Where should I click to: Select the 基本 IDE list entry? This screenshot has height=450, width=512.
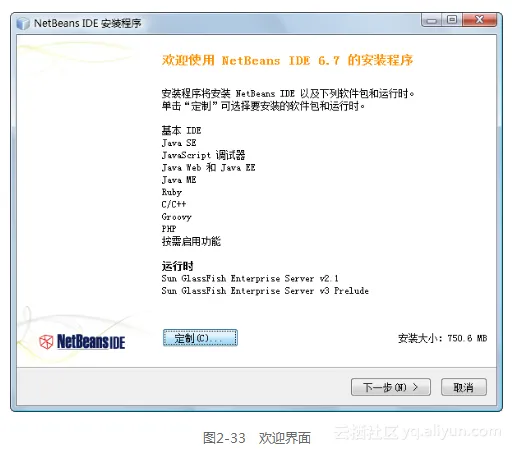pos(181,130)
